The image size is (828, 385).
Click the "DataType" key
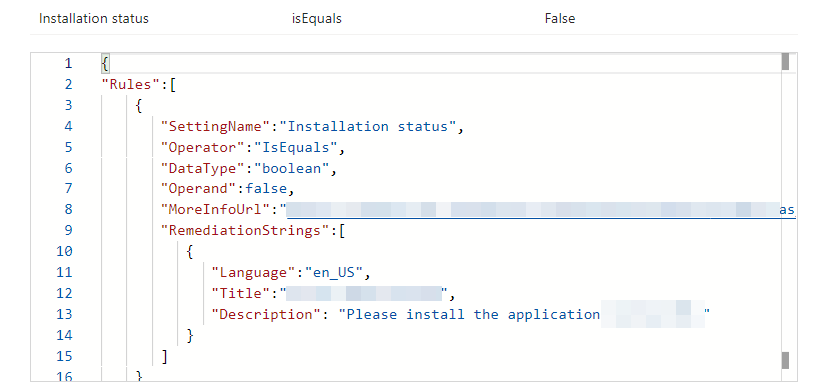(x=204, y=168)
